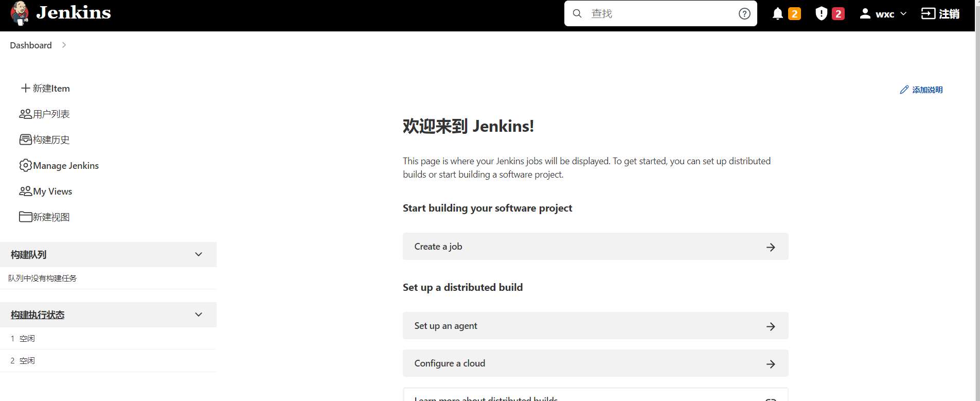Create a new view via 新建视图

[51, 217]
